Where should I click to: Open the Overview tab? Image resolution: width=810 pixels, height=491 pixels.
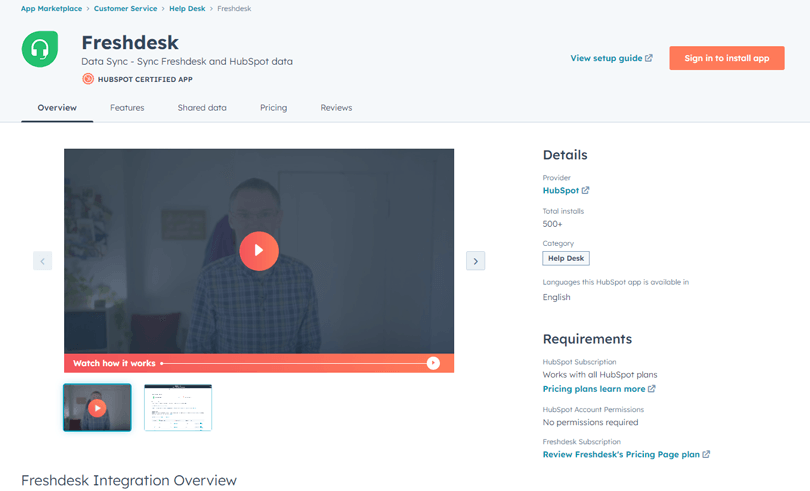pos(57,108)
